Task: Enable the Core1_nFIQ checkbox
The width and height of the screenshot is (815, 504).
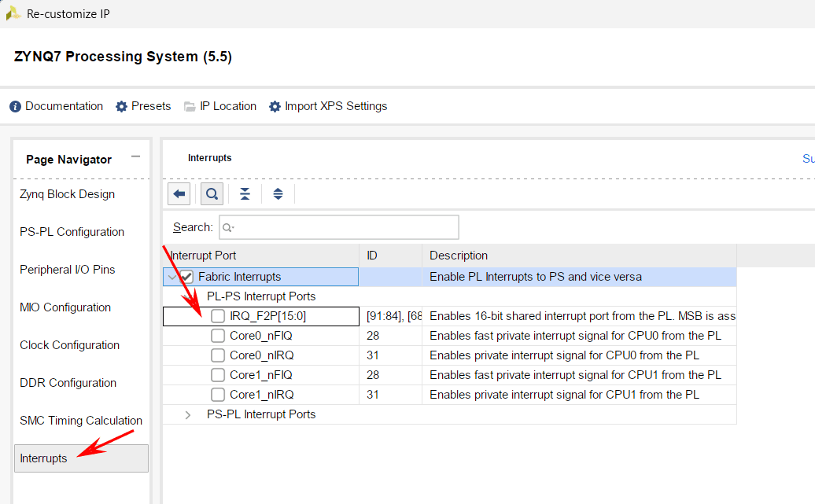Action: pyautogui.click(x=218, y=375)
